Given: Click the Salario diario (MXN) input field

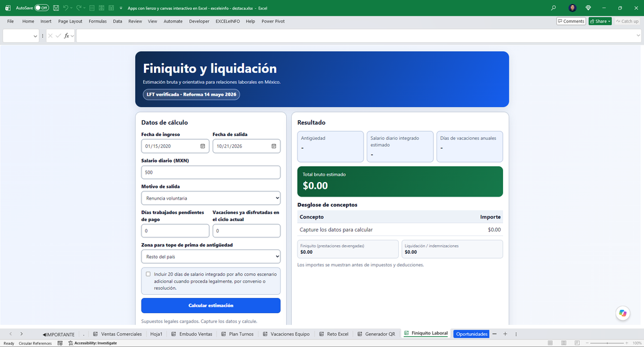Looking at the screenshot, I should click(211, 173).
